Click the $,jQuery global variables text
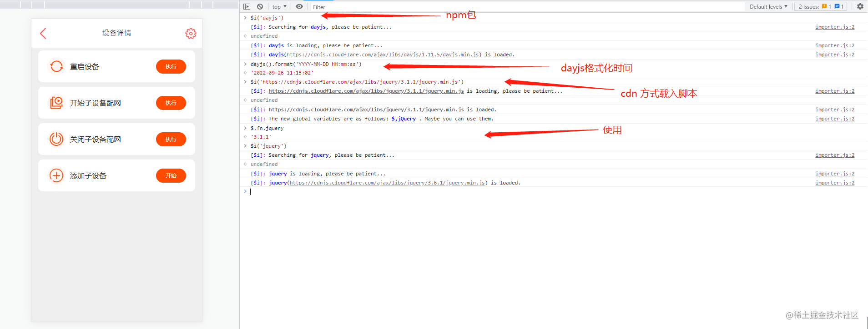Image resolution: width=868 pixels, height=329 pixels. pos(404,119)
